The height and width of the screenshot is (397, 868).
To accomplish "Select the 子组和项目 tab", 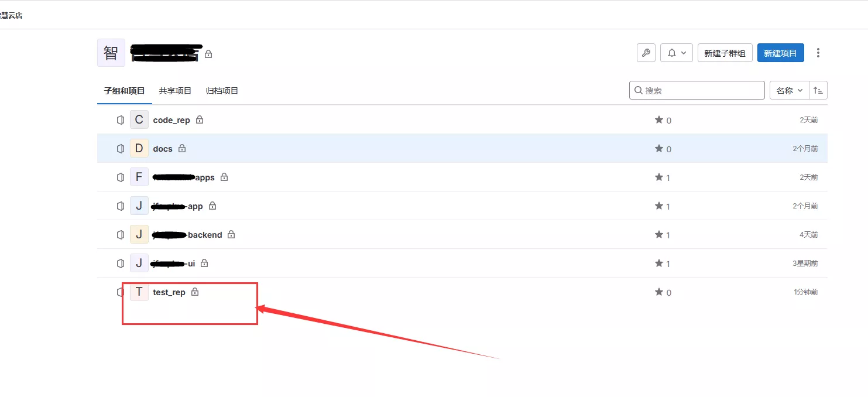I will pyautogui.click(x=125, y=91).
